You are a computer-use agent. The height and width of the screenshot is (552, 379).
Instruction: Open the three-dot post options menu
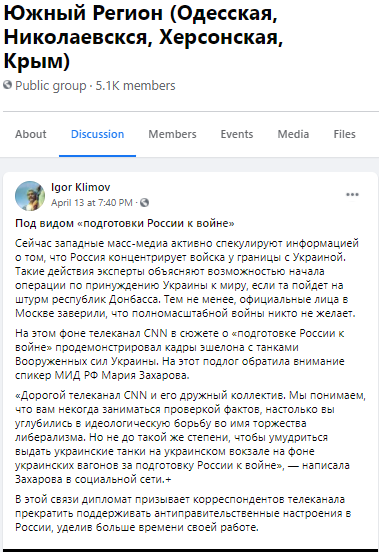[352, 195]
